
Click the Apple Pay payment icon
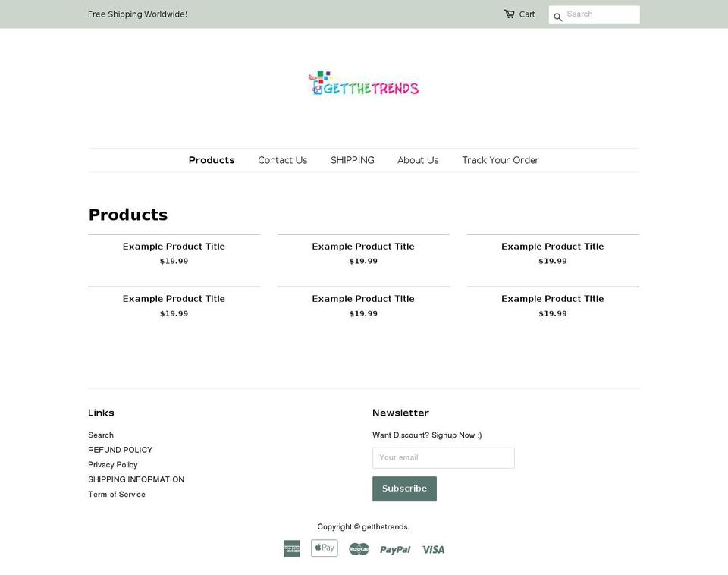click(324, 548)
